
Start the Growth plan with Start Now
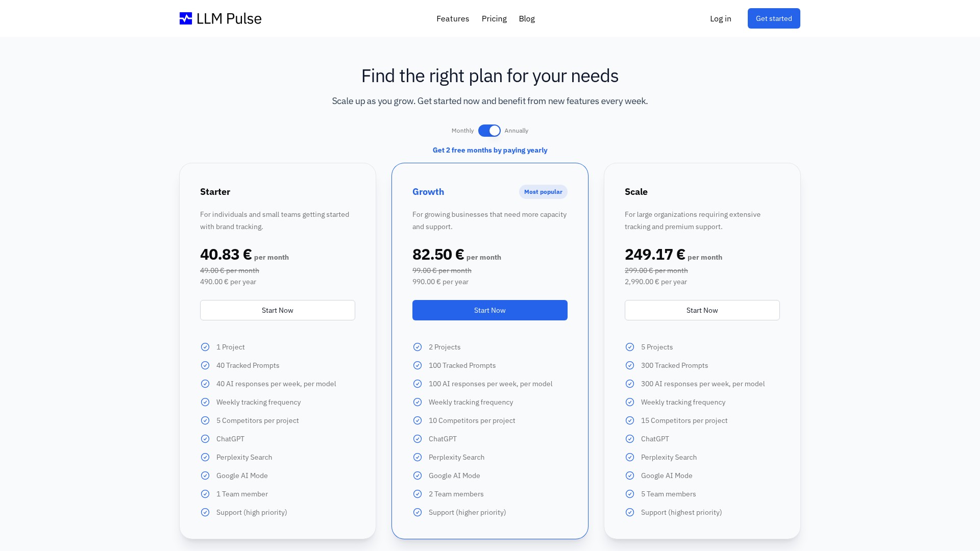tap(490, 310)
